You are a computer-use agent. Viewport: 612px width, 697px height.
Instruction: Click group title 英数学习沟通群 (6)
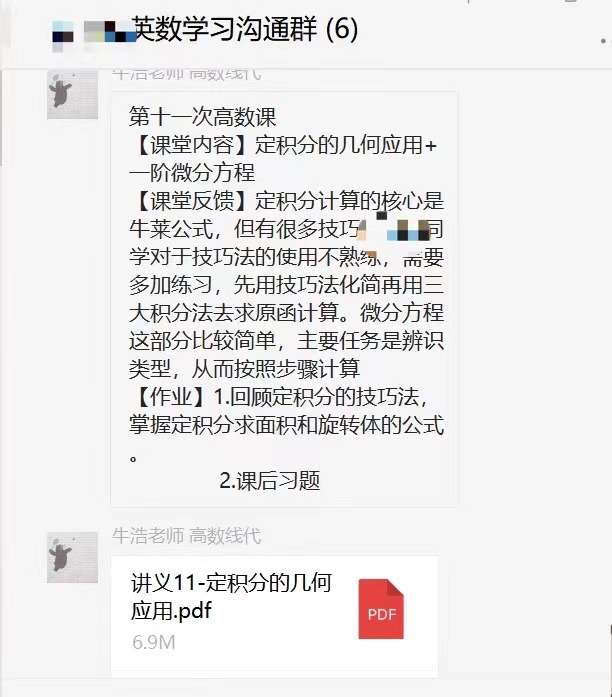[x=245, y=29]
